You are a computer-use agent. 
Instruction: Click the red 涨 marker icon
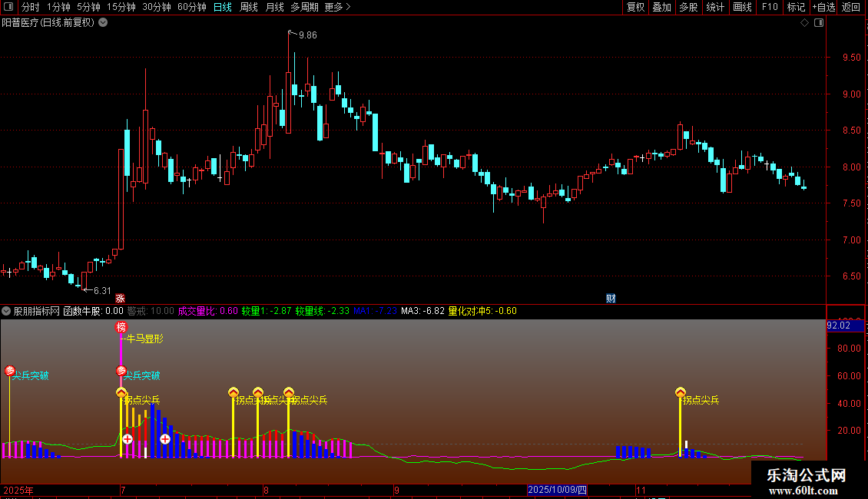click(120, 299)
